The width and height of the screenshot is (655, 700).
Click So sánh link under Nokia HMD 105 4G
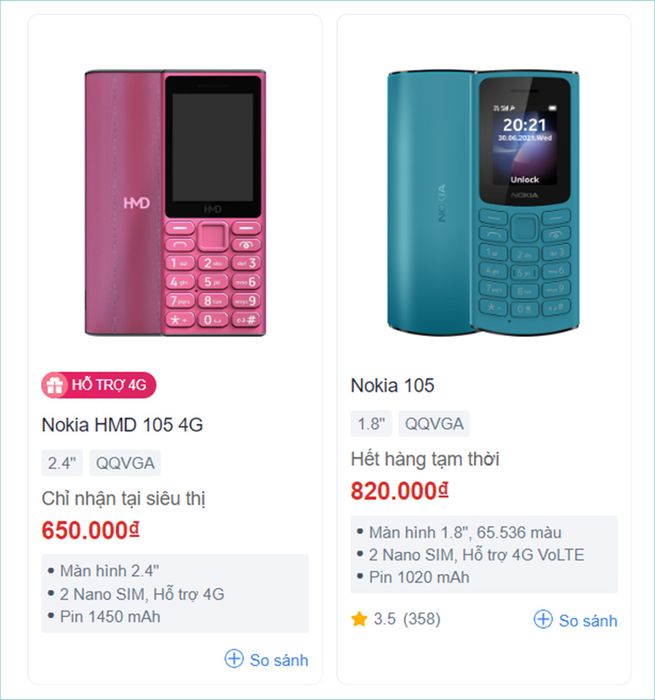[x=279, y=660]
